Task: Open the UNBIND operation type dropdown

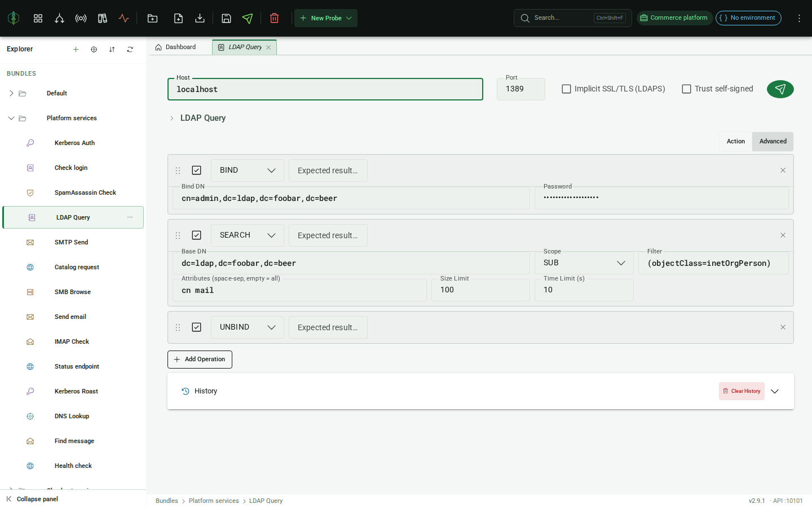Action: click(247, 327)
